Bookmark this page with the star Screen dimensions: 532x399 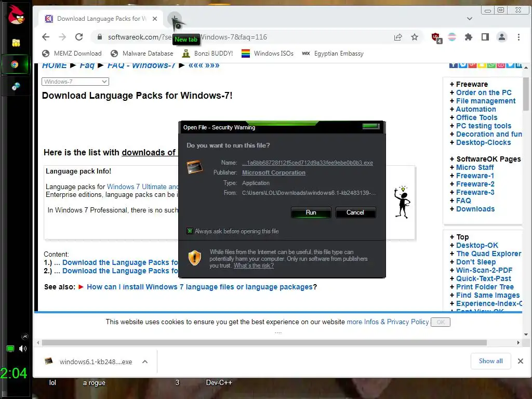(x=415, y=37)
